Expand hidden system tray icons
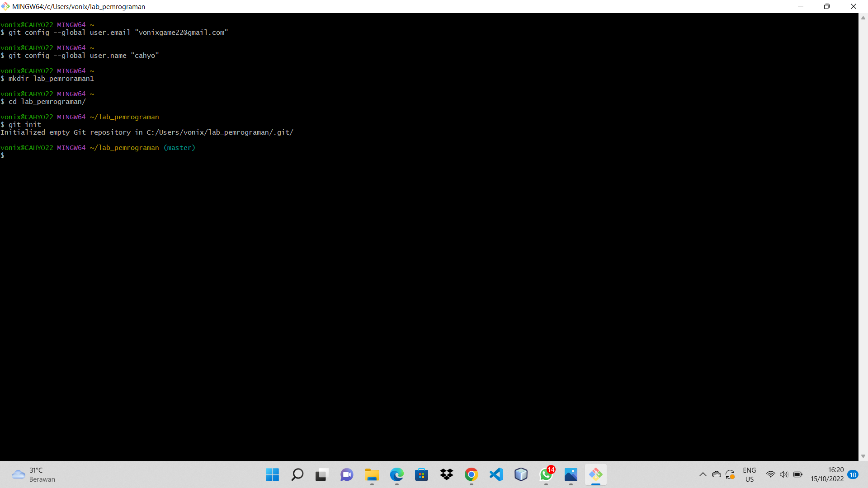 [x=703, y=474]
